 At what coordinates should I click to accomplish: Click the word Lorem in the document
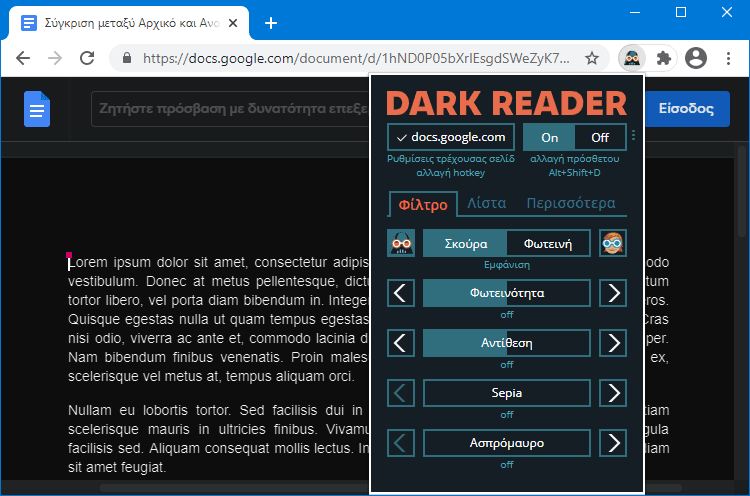click(88, 263)
